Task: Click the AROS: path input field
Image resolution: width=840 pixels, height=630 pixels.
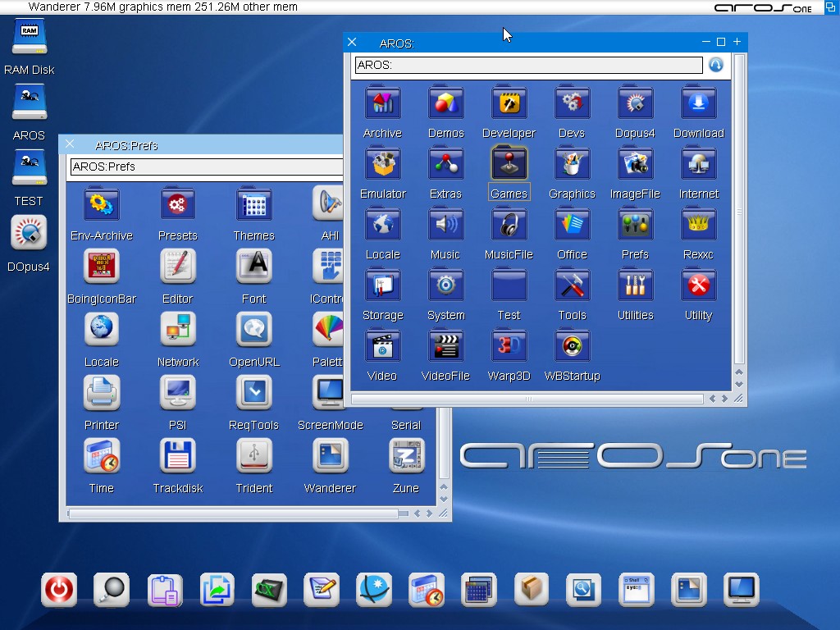Action: coord(528,65)
